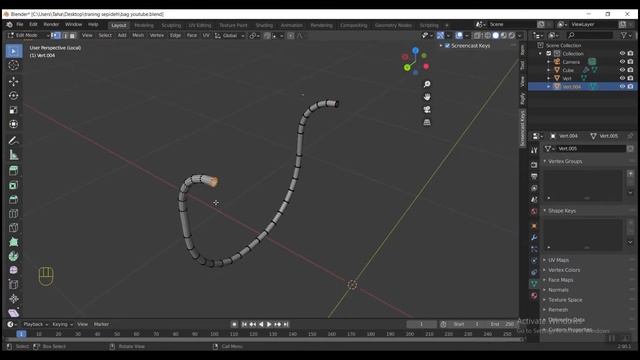This screenshot has width=640, height=360.
Task: Select the Annotate tool
Action: (13, 140)
